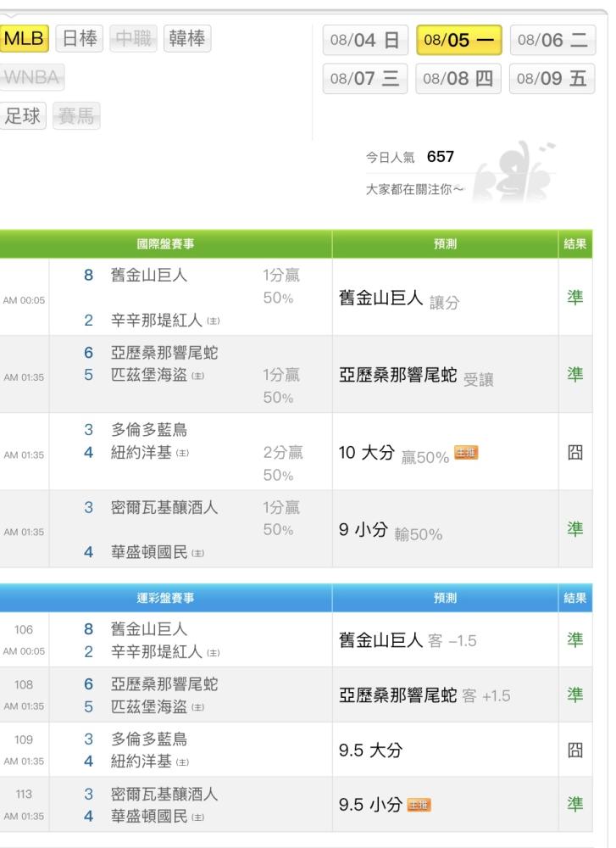Click match number 109
Screen dimensions: 616x848
click(24, 739)
